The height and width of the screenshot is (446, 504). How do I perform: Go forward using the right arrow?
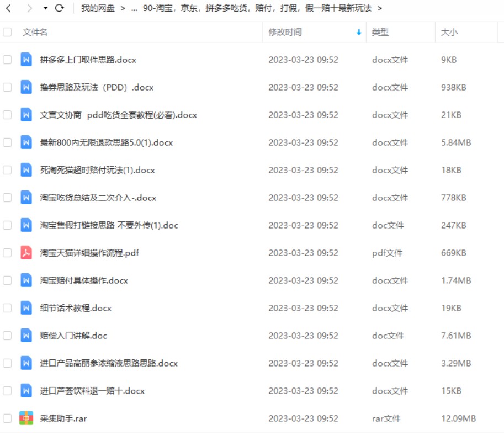pyautogui.click(x=29, y=8)
